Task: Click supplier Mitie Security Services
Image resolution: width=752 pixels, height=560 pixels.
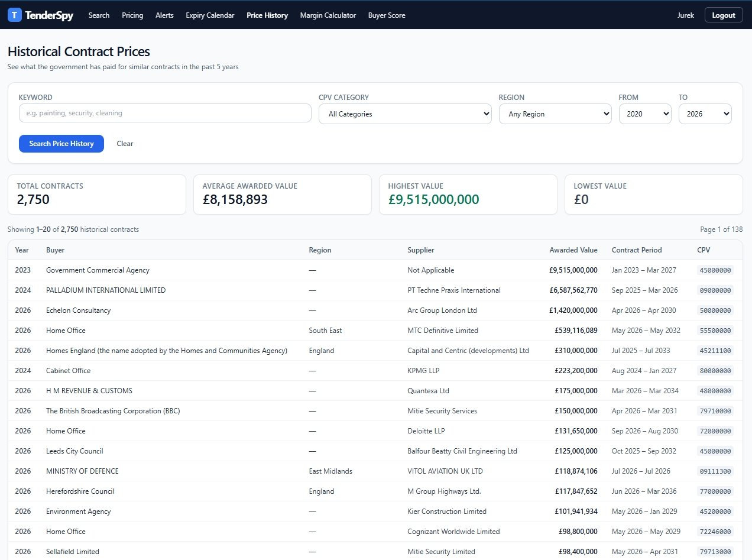Action: click(442, 411)
